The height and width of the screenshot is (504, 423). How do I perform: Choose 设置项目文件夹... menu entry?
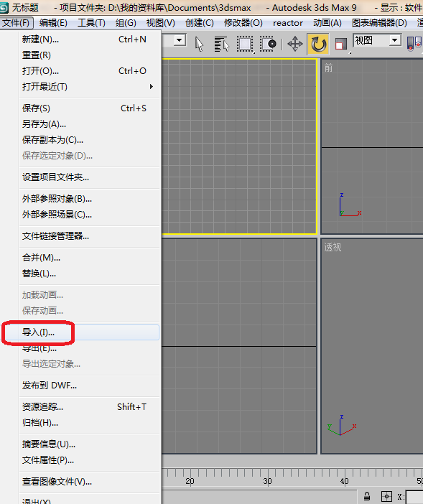(x=89, y=177)
